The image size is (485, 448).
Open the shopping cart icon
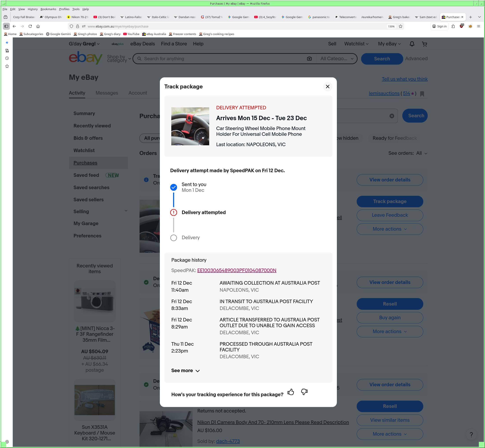click(424, 44)
